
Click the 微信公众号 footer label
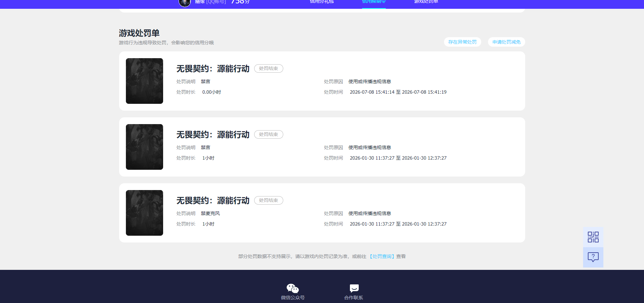point(293,298)
